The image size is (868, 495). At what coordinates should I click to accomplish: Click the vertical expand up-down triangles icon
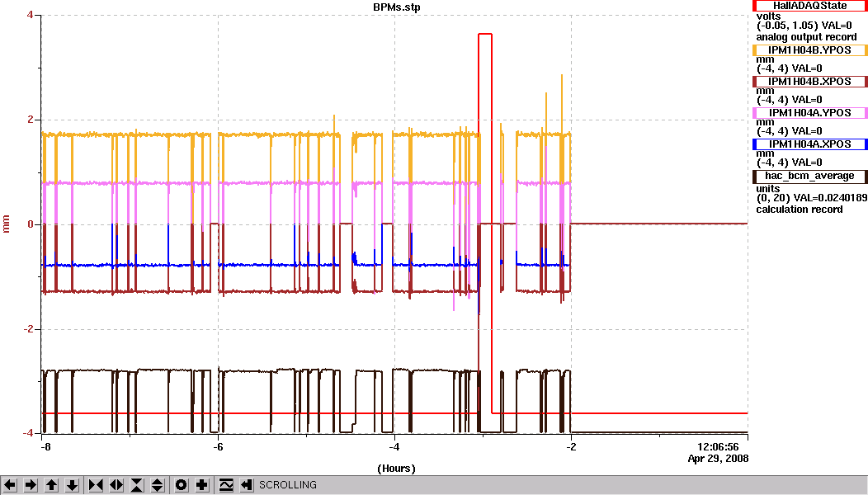158,485
